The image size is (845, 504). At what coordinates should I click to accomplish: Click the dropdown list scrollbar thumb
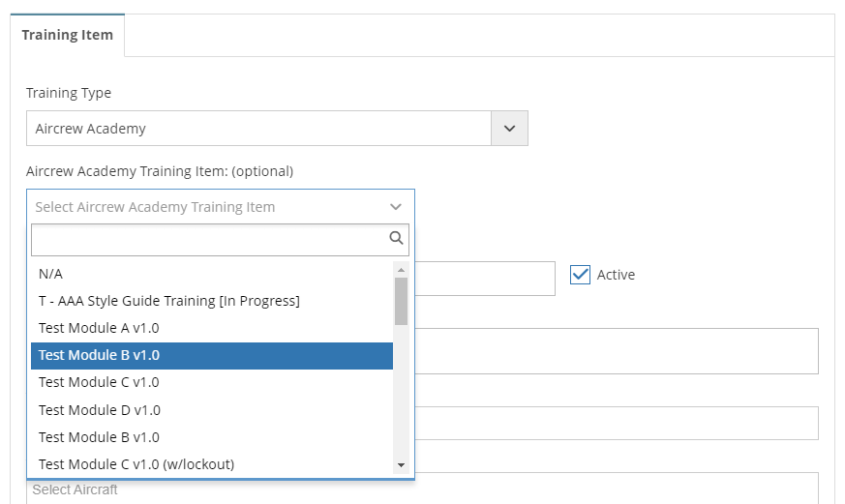[401, 301]
